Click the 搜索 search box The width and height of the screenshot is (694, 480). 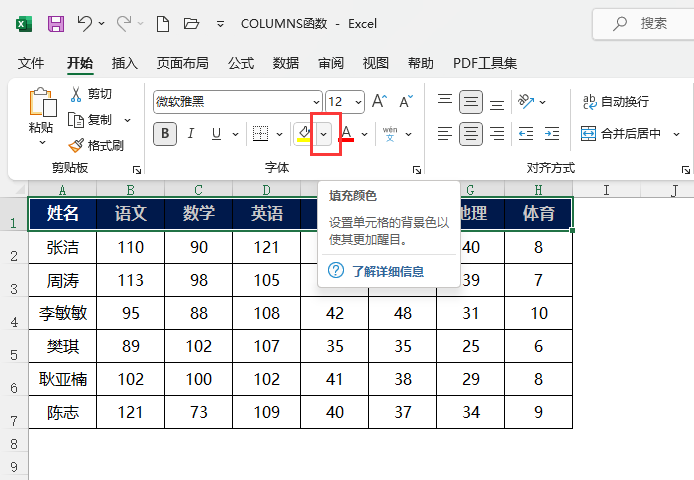click(x=644, y=24)
